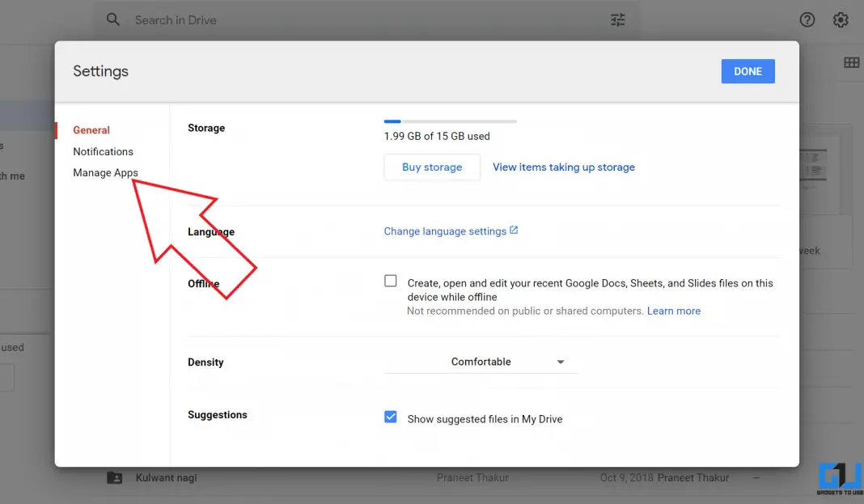Click the Help question mark icon

tap(807, 19)
